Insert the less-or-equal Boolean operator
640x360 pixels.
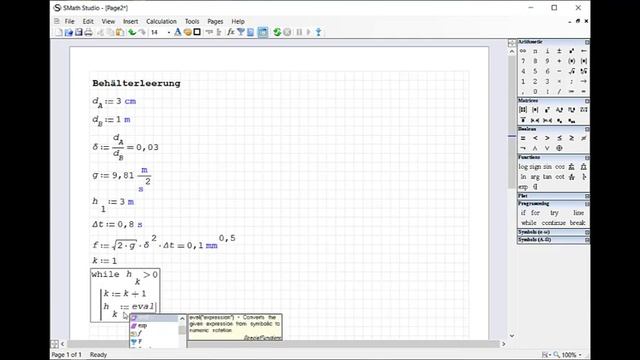coord(559,138)
